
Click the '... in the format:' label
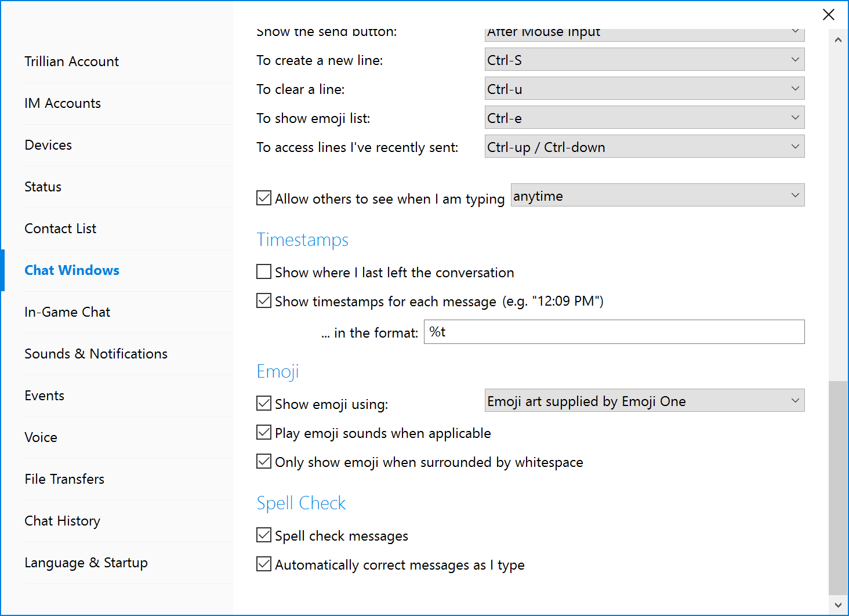[x=370, y=333]
